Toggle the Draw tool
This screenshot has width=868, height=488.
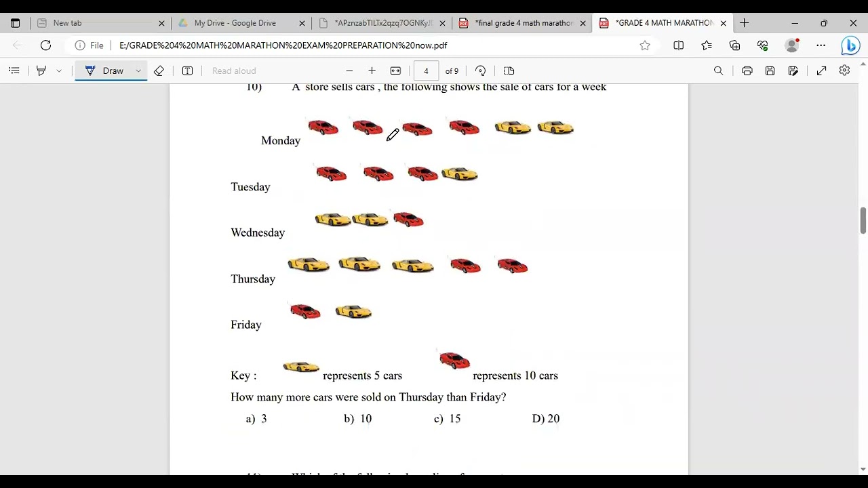pyautogui.click(x=104, y=70)
